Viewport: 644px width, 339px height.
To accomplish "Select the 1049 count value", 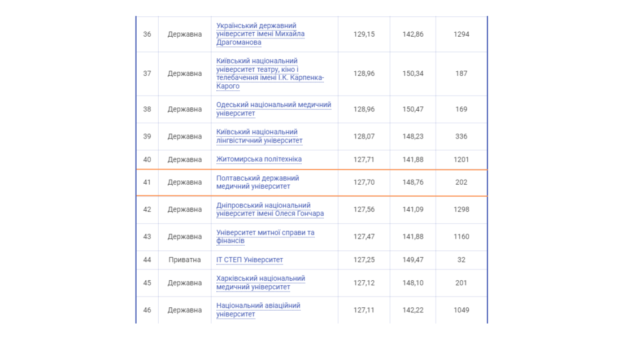I will click(x=461, y=310).
